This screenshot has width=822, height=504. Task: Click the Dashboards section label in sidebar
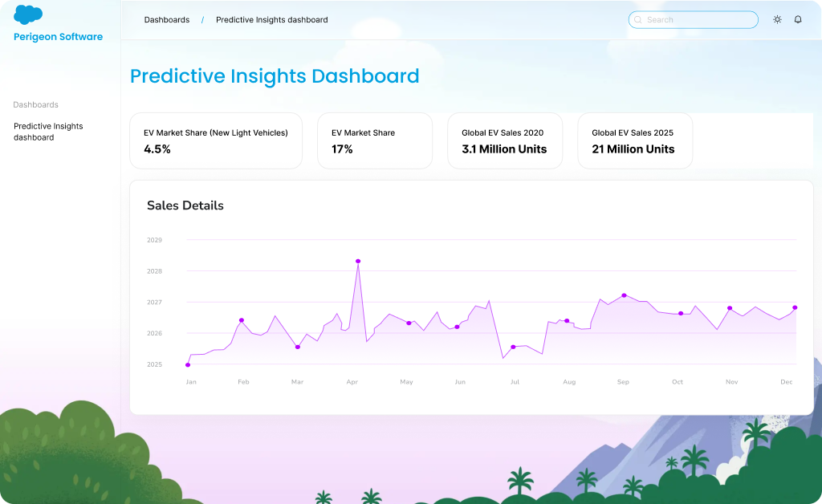(x=36, y=105)
